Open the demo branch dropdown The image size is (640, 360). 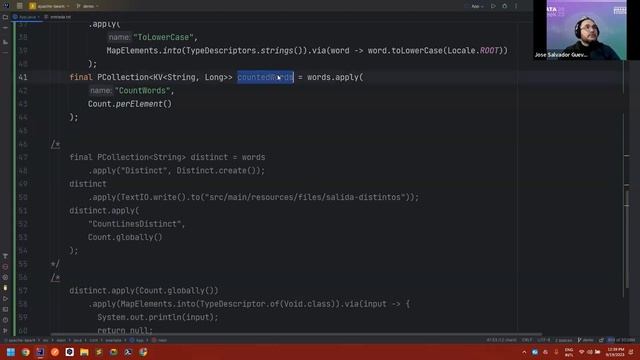coord(88,6)
